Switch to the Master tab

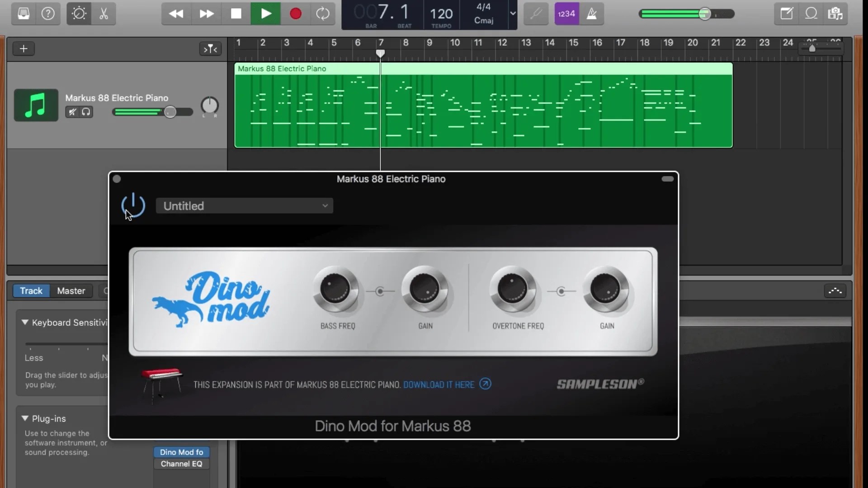point(71,291)
